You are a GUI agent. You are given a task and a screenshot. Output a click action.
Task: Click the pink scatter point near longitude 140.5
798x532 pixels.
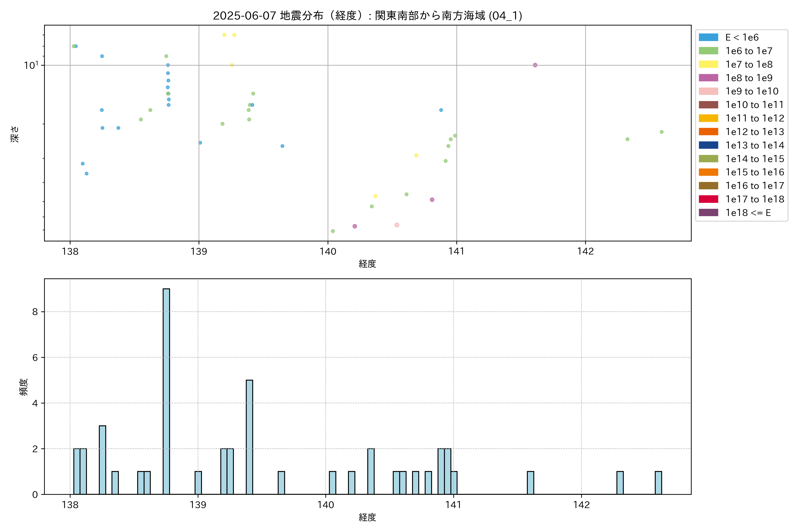397,225
